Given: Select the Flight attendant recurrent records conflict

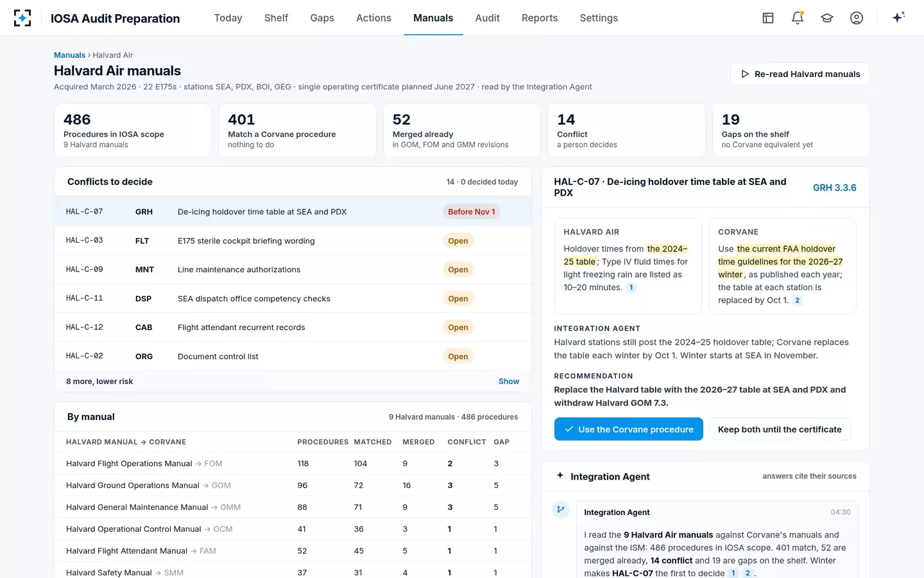Looking at the screenshot, I should (x=293, y=328).
